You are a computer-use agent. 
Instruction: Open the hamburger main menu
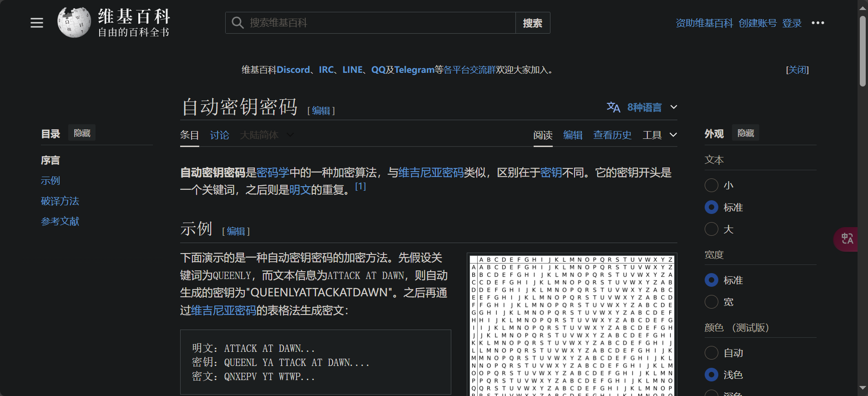coord(37,23)
